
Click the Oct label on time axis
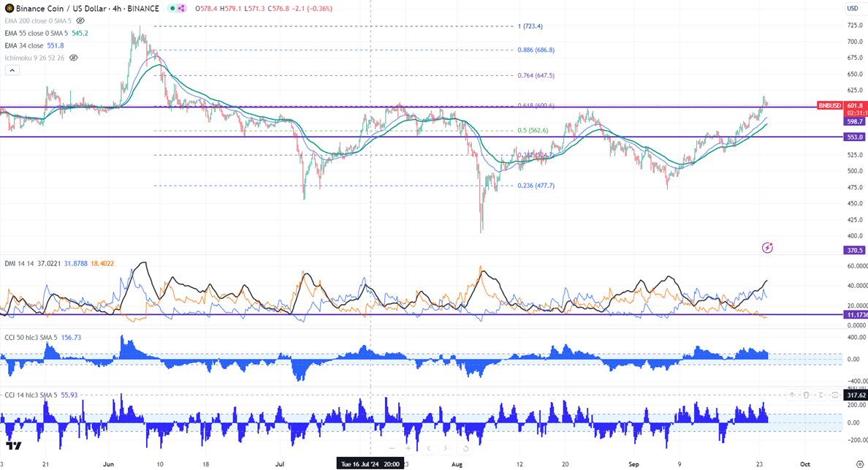pos(805,464)
